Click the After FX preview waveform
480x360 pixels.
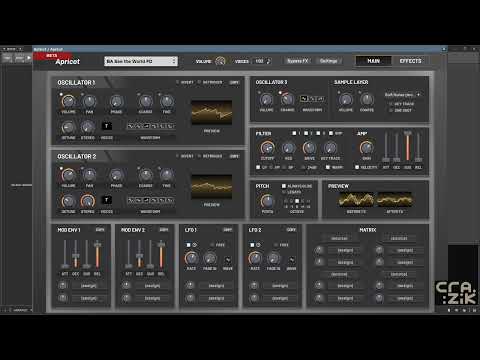click(x=394, y=200)
